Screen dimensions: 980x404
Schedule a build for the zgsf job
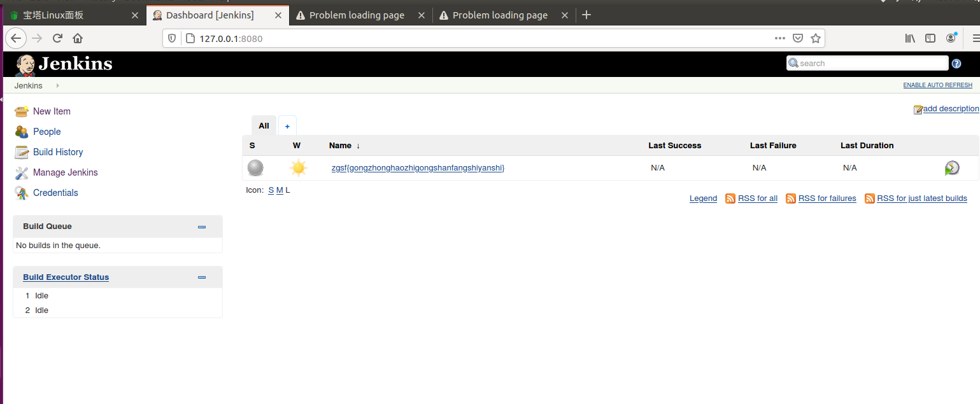point(952,168)
